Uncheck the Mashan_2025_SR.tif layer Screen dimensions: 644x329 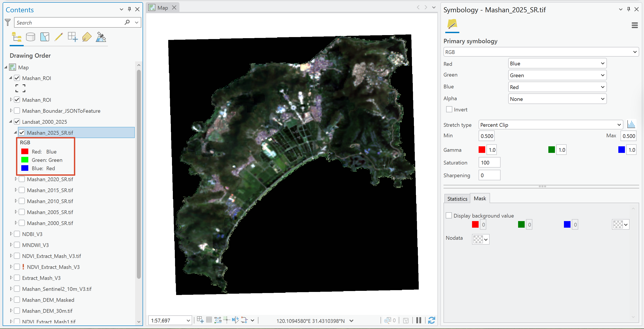point(22,132)
